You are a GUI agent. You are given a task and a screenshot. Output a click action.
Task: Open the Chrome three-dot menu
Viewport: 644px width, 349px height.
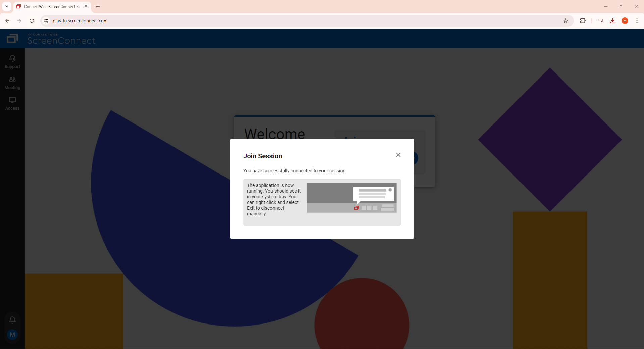click(637, 21)
